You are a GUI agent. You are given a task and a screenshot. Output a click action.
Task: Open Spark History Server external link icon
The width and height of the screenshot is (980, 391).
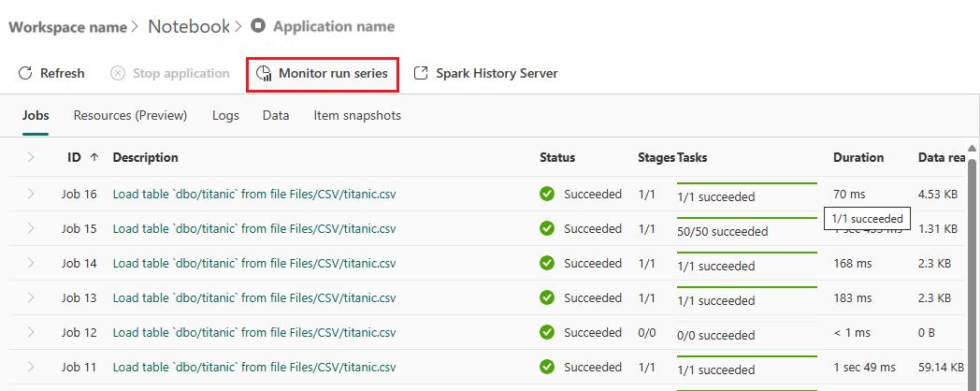coord(422,73)
